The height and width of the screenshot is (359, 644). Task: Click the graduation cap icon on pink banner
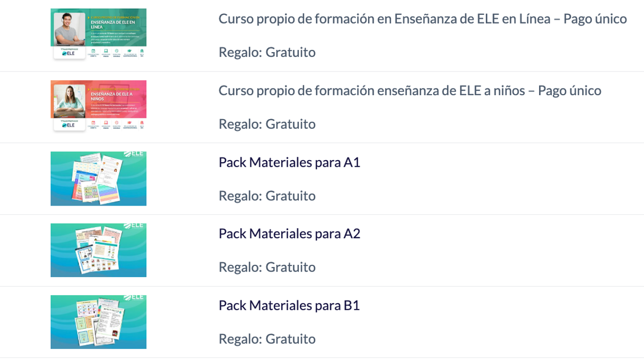129,123
